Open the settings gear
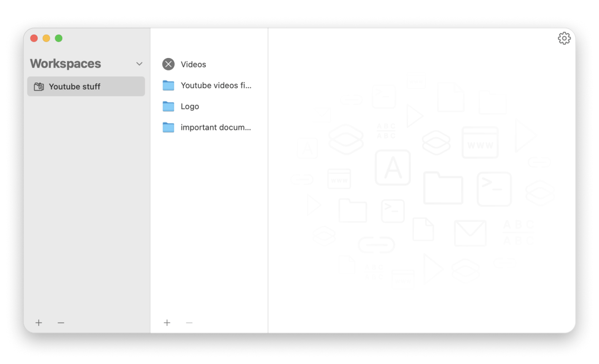The height and width of the screenshot is (364, 599). pos(564,38)
